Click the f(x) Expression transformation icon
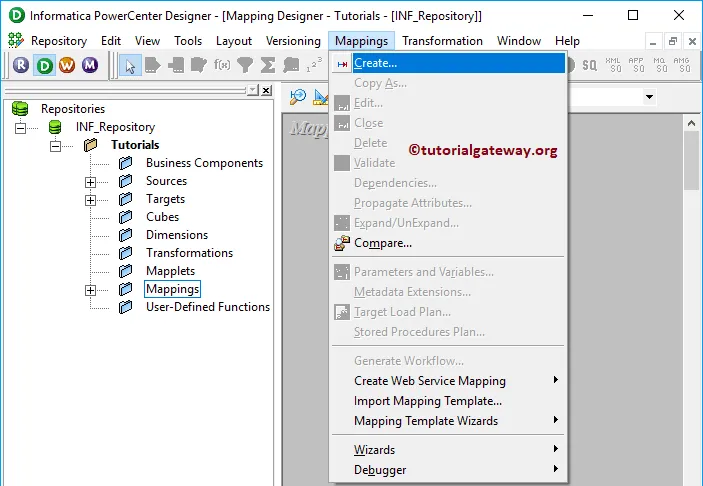The width and height of the screenshot is (703, 486). point(222,65)
